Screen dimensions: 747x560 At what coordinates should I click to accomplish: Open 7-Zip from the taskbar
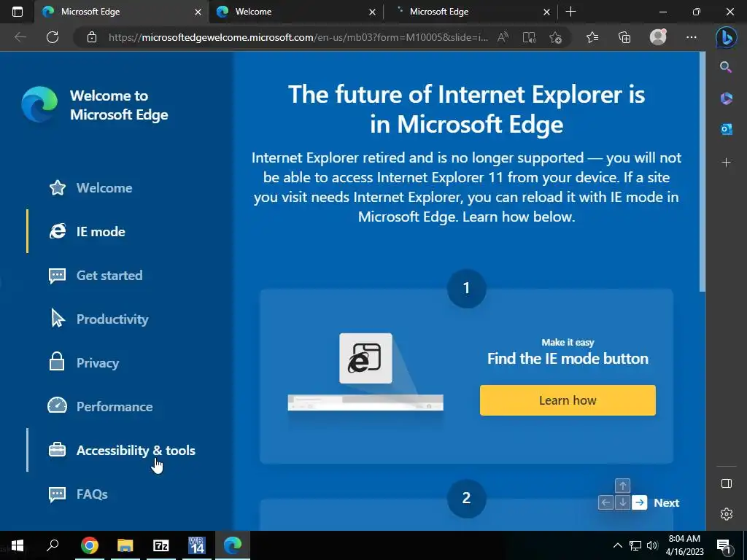click(x=161, y=545)
